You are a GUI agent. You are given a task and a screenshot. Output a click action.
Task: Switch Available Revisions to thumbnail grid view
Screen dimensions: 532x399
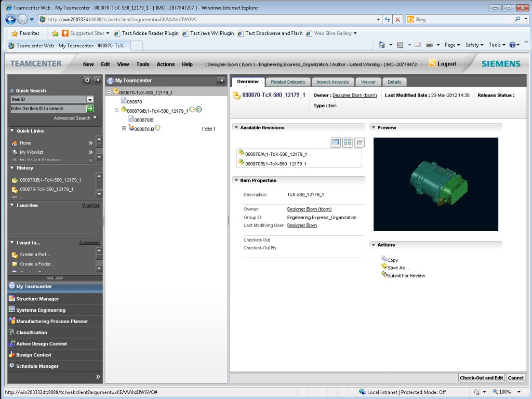(348, 142)
